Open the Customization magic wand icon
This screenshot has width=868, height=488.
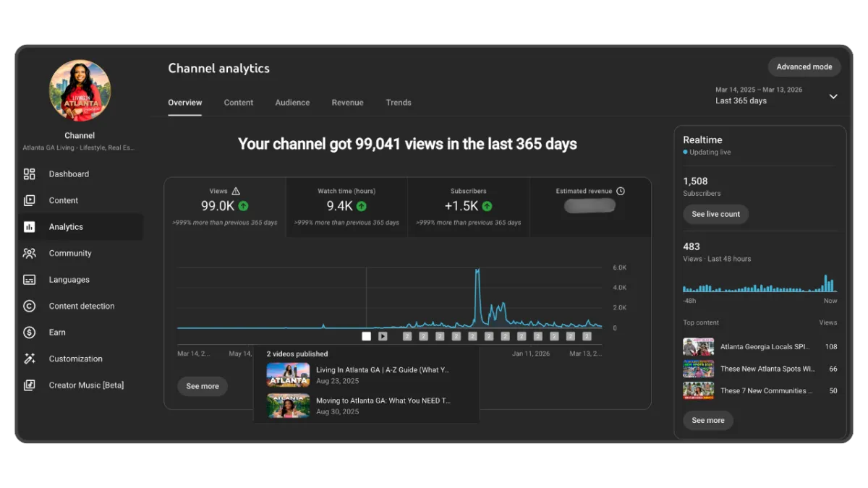(29, 359)
